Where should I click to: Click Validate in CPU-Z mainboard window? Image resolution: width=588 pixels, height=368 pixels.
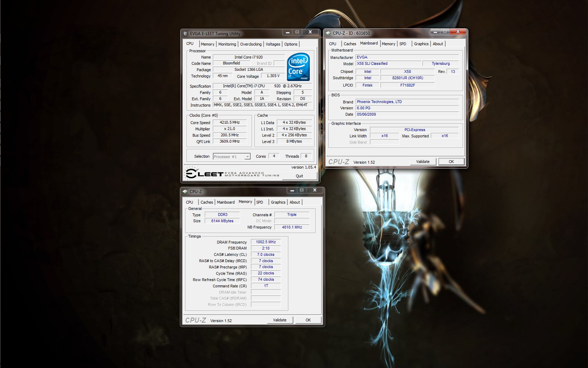tap(423, 162)
